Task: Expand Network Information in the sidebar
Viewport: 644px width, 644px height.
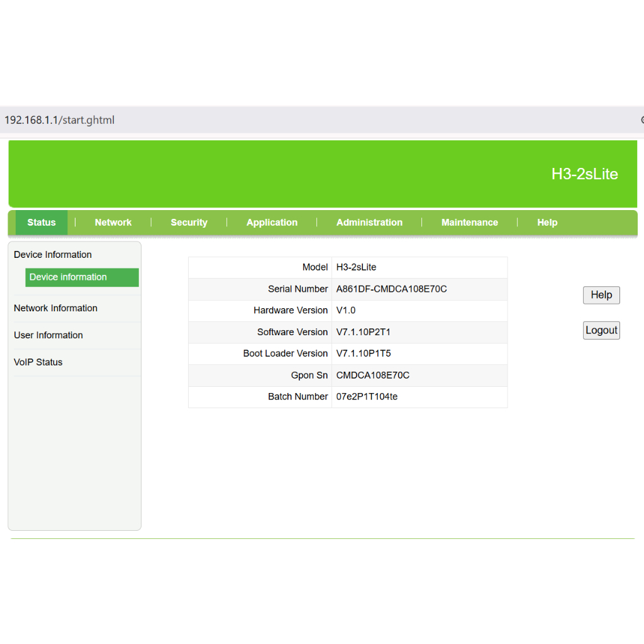Action: [55, 308]
